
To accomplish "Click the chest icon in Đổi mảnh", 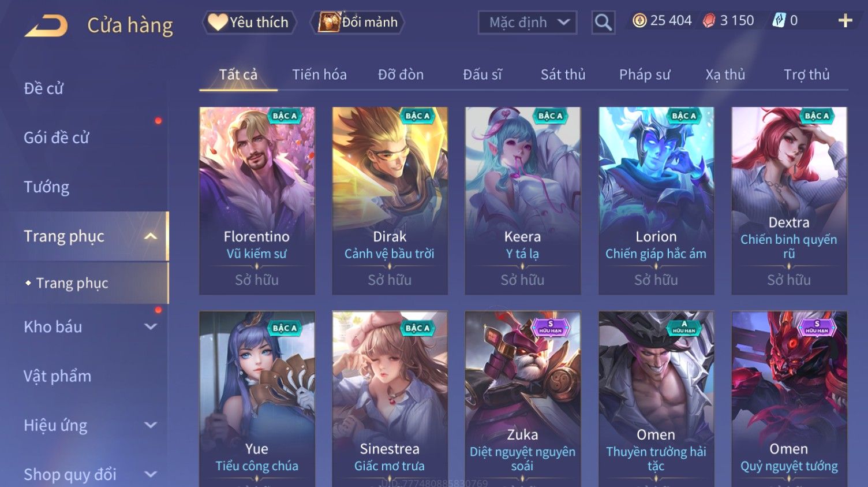I will (329, 22).
